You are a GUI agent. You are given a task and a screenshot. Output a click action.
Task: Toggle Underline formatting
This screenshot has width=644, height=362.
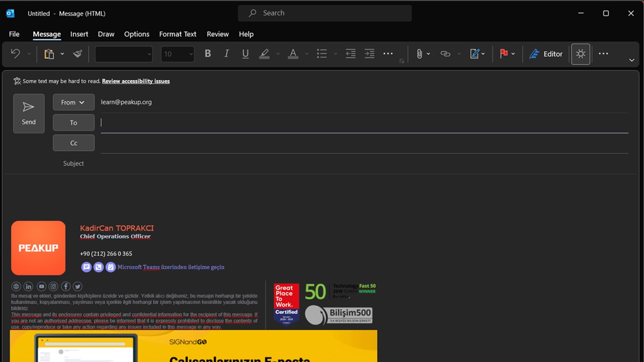pos(245,54)
